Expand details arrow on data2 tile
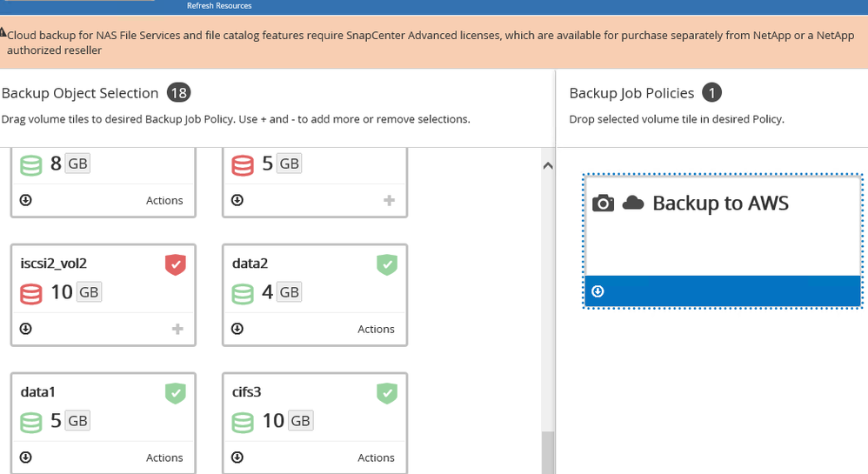868x474 pixels. [x=237, y=329]
